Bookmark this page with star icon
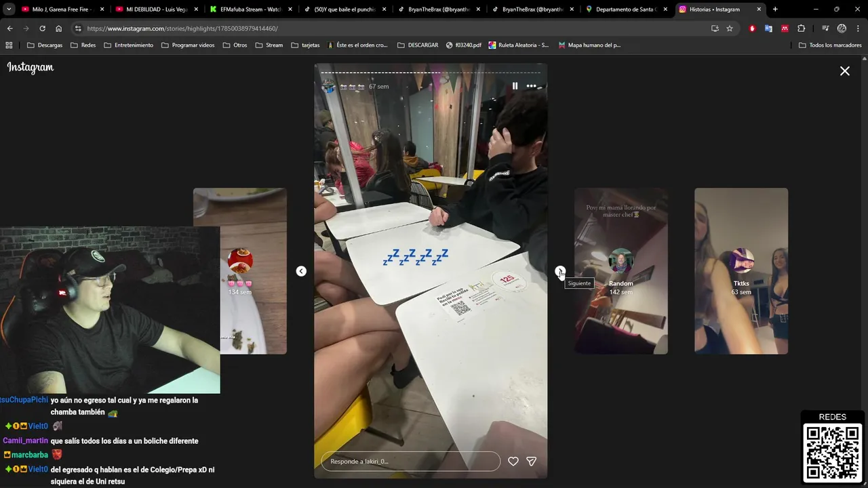 (x=730, y=28)
